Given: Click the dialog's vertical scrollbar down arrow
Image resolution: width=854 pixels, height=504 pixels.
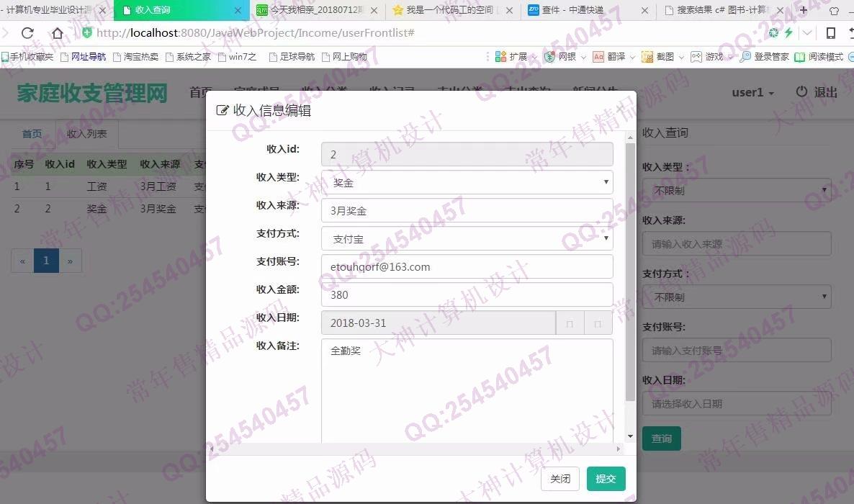Looking at the screenshot, I should pos(631,436).
